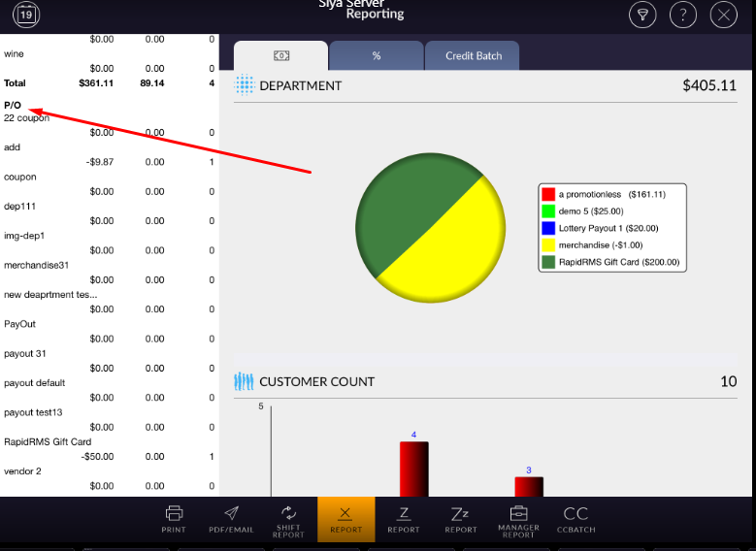756x551 pixels.
Task: Click the Print icon in bottom toolbar
Action: (x=174, y=519)
